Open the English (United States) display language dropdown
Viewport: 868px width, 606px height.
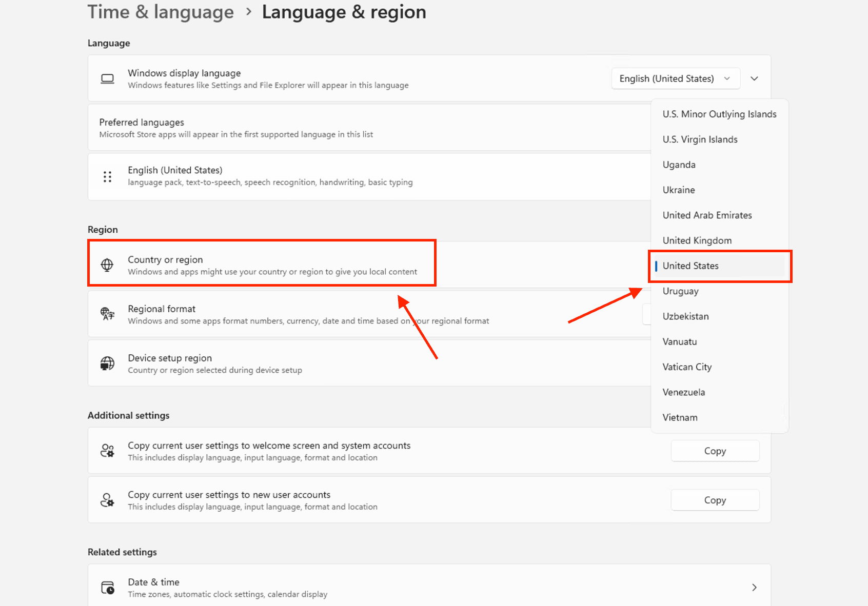[675, 78]
